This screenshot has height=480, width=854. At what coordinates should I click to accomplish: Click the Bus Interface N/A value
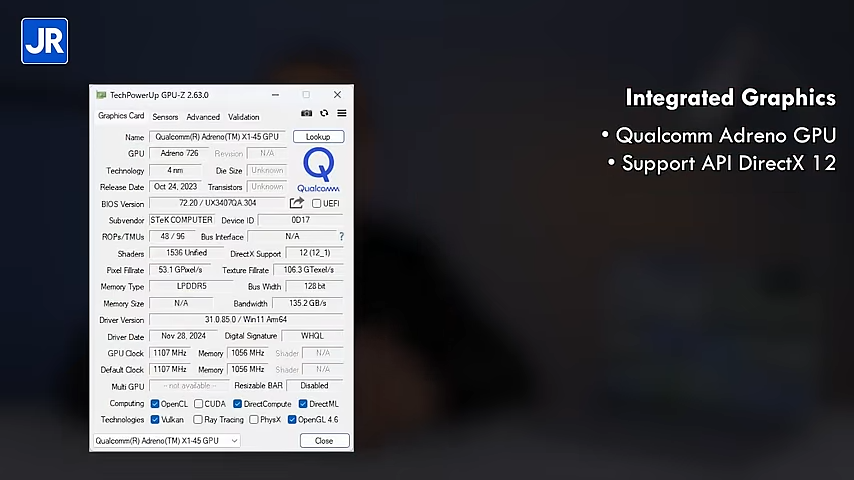pyautogui.click(x=292, y=236)
